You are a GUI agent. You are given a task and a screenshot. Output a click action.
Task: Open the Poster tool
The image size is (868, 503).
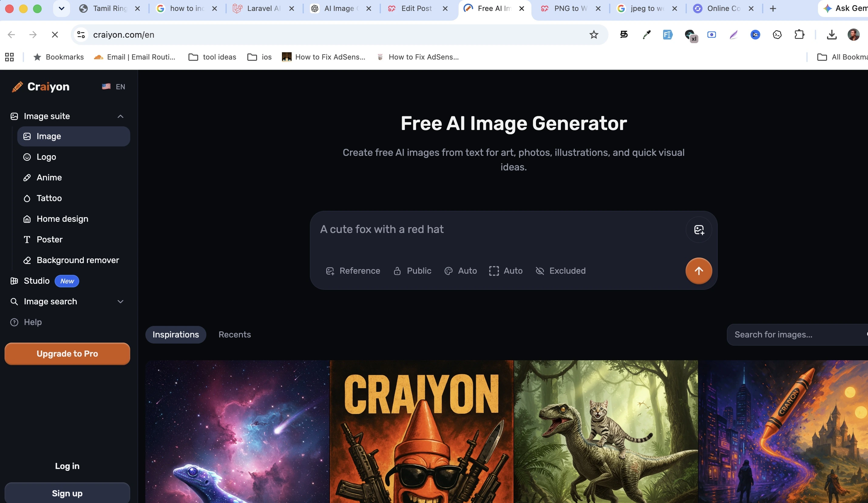74,240
